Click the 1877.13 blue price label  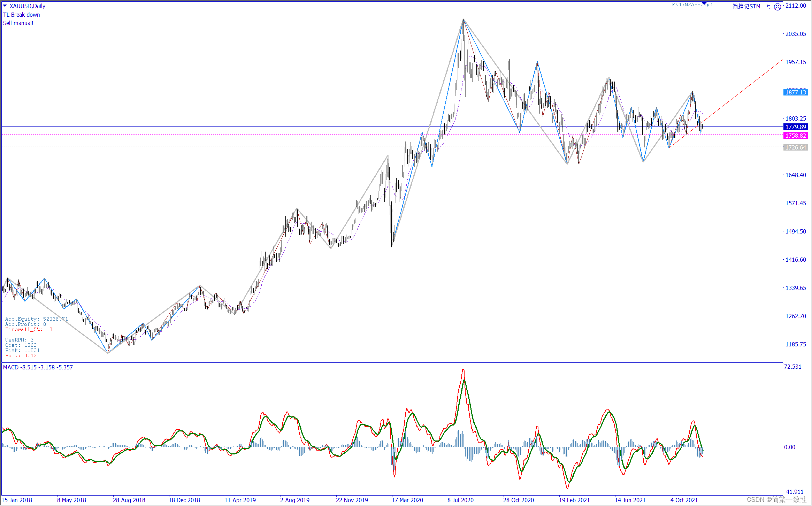(x=796, y=92)
